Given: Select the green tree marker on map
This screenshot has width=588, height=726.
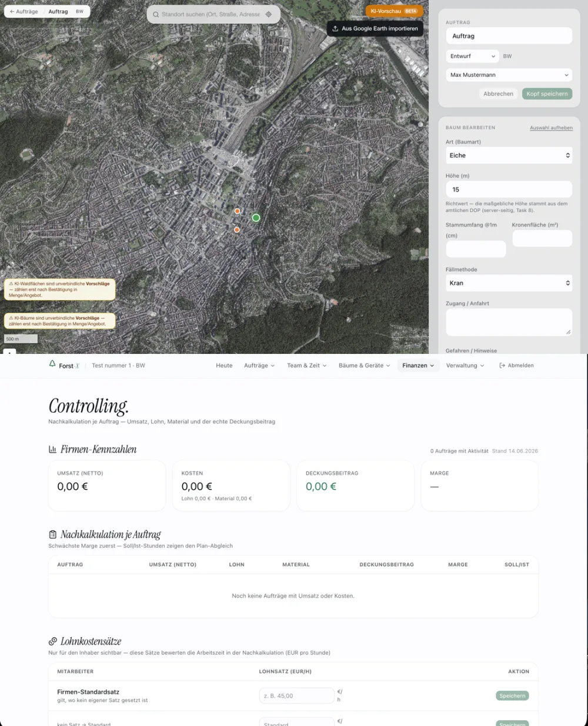Looking at the screenshot, I should tap(256, 218).
